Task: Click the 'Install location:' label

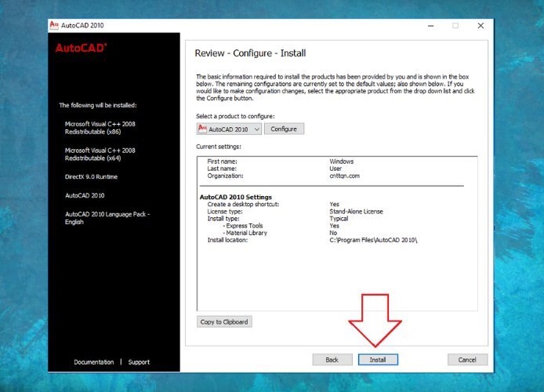Action: click(227, 240)
